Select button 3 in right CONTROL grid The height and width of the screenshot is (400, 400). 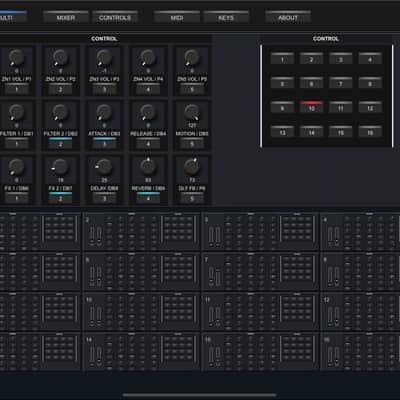pos(341,59)
